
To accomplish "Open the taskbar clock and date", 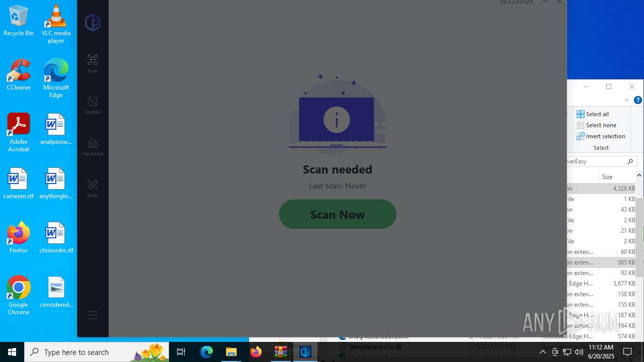I will 601,352.
